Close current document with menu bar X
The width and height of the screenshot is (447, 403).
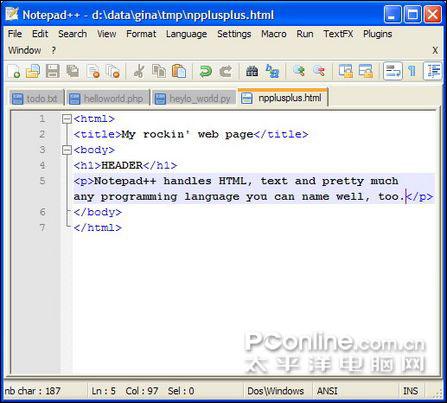[x=435, y=51]
